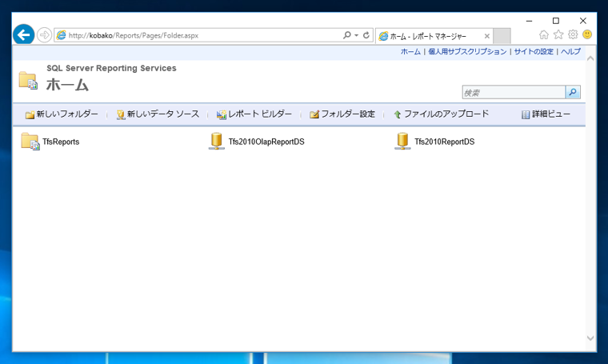The width and height of the screenshot is (608, 364).
Task: Click the scrollbar up arrow
Action: coord(590,58)
